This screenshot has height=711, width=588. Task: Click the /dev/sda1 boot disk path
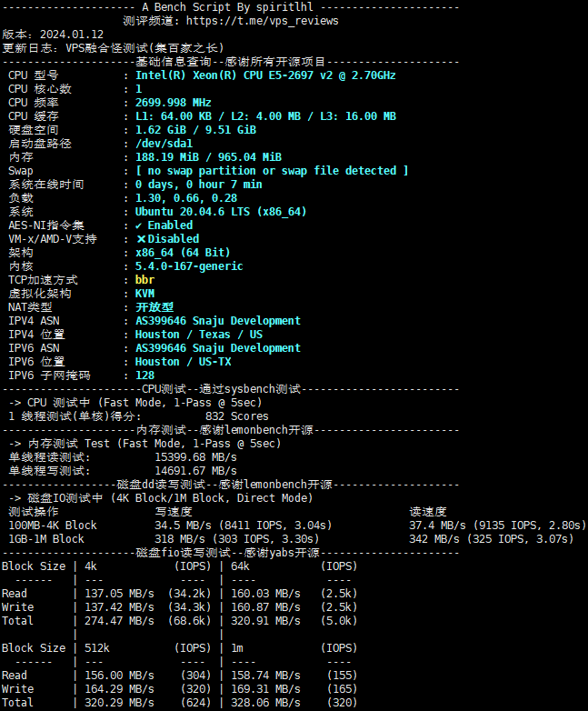pos(164,144)
